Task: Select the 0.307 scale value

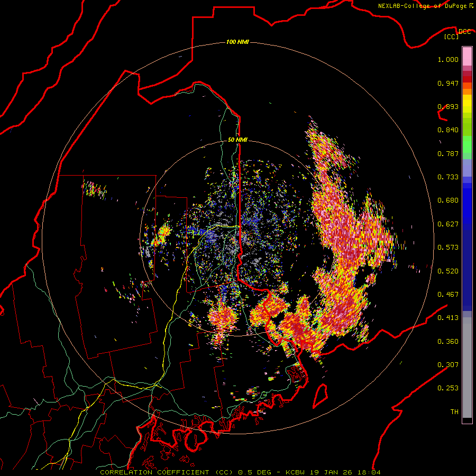Action: coord(448,365)
